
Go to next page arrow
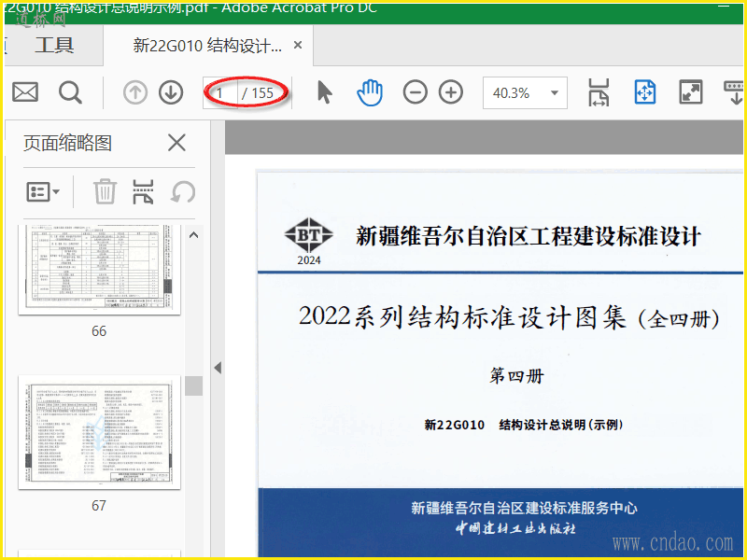pyautogui.click(x=171, y=92)
